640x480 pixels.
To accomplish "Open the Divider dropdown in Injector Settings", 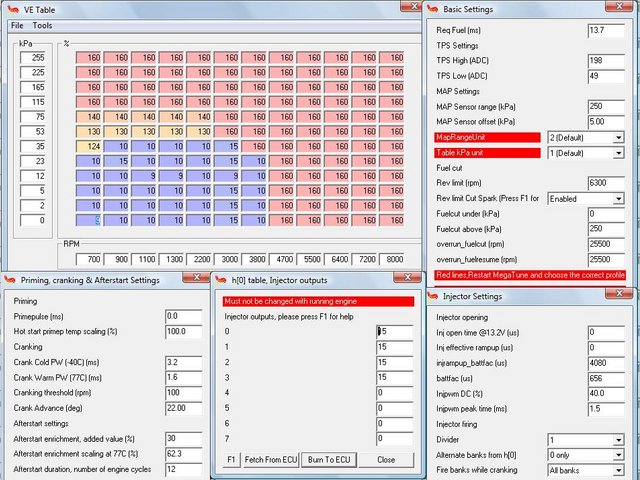I will 620,439.
